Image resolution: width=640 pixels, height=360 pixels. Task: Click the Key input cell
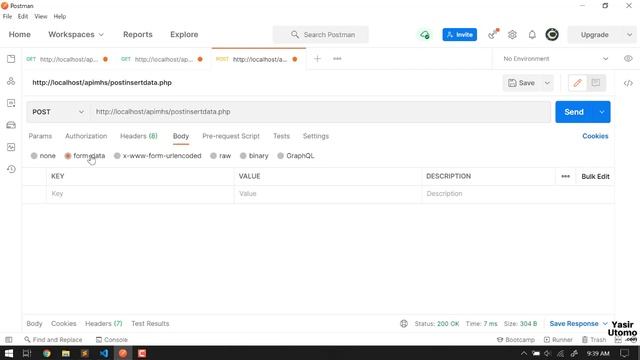click(140, 194)
